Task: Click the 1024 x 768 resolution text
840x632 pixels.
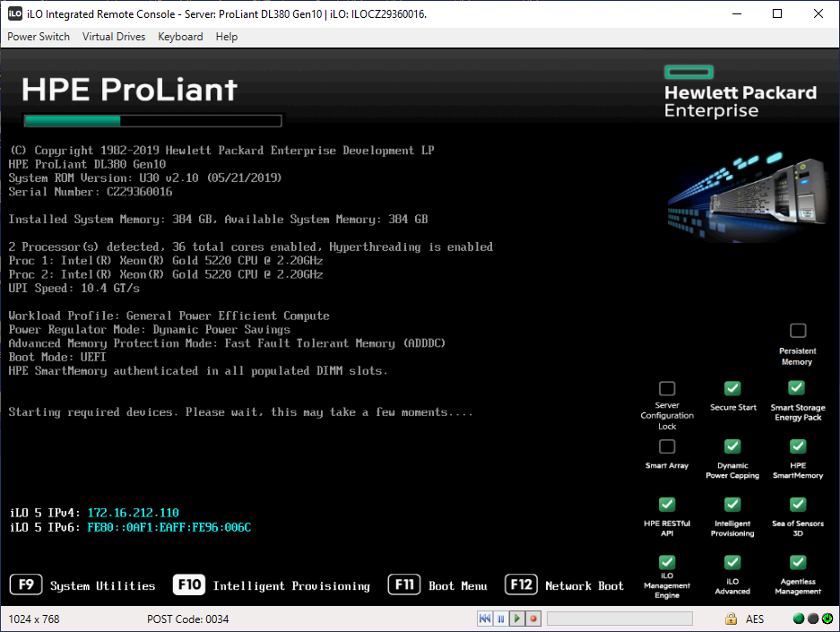Action: coord(34,619)
